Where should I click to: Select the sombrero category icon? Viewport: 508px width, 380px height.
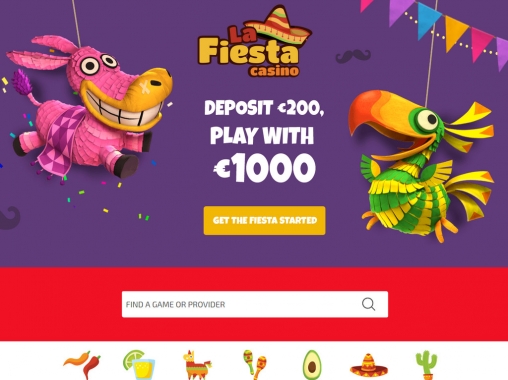369,366
